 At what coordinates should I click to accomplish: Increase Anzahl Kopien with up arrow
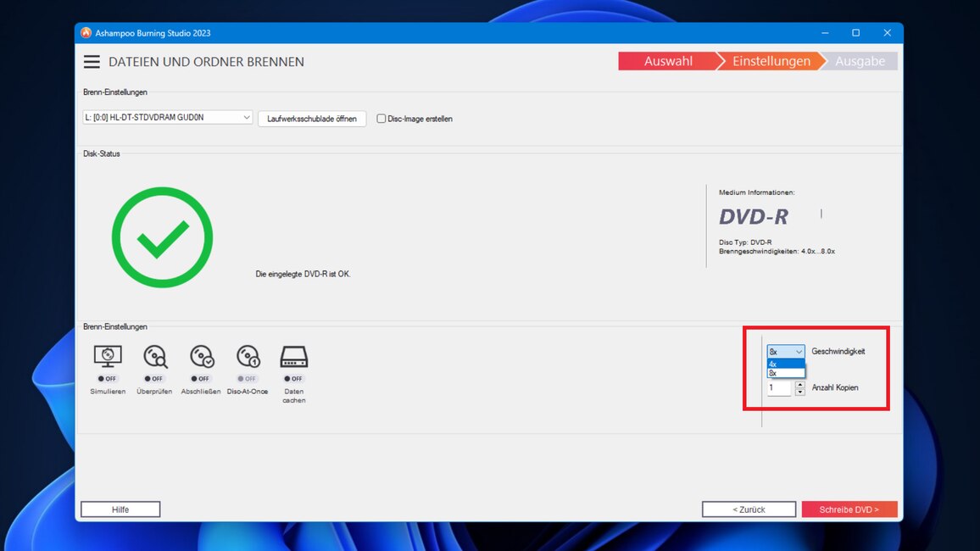[x=800, y=384]
